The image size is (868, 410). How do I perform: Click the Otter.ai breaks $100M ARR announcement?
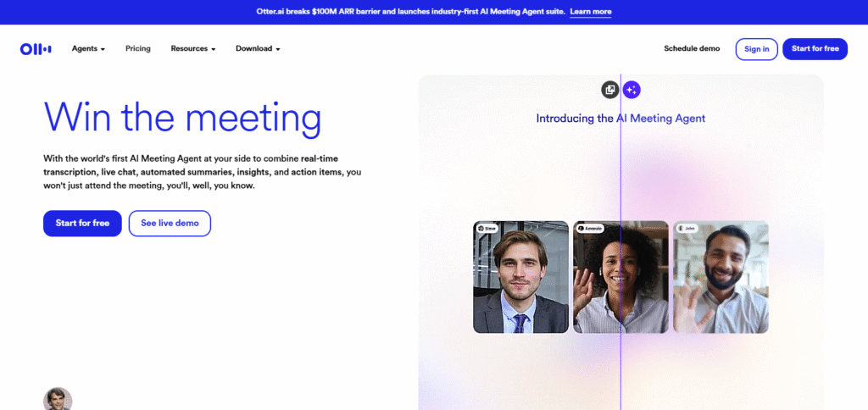(x=411, y=12)
